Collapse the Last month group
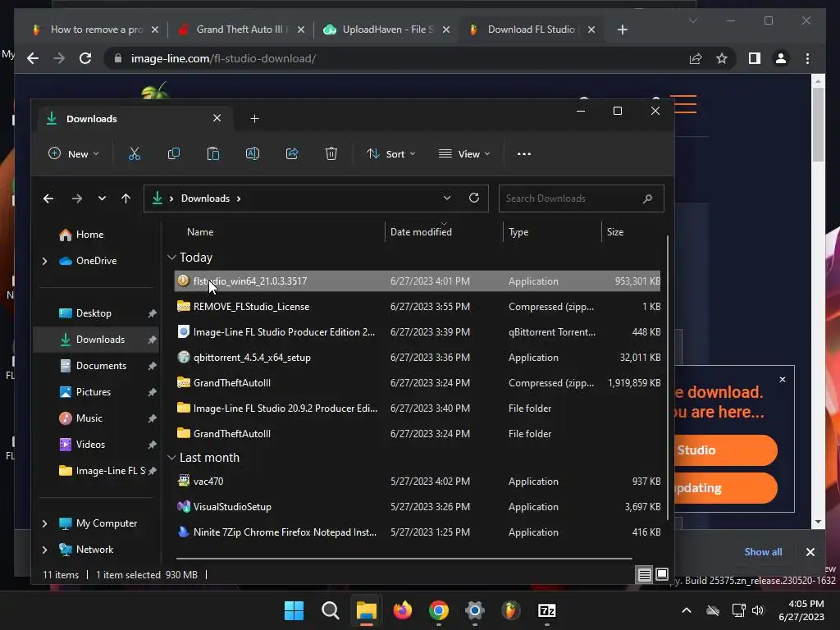Screen dimensions: 840x630 (x=171, y=458)
